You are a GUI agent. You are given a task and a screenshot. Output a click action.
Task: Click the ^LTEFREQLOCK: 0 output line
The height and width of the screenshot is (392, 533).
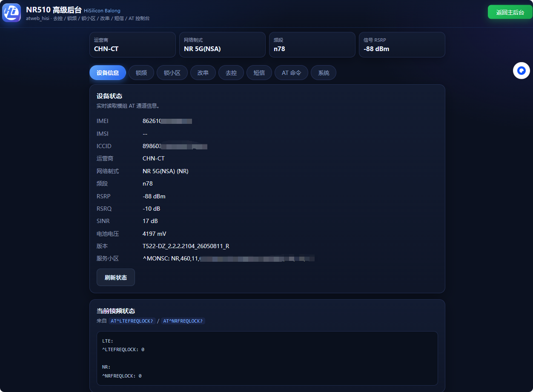123,349
